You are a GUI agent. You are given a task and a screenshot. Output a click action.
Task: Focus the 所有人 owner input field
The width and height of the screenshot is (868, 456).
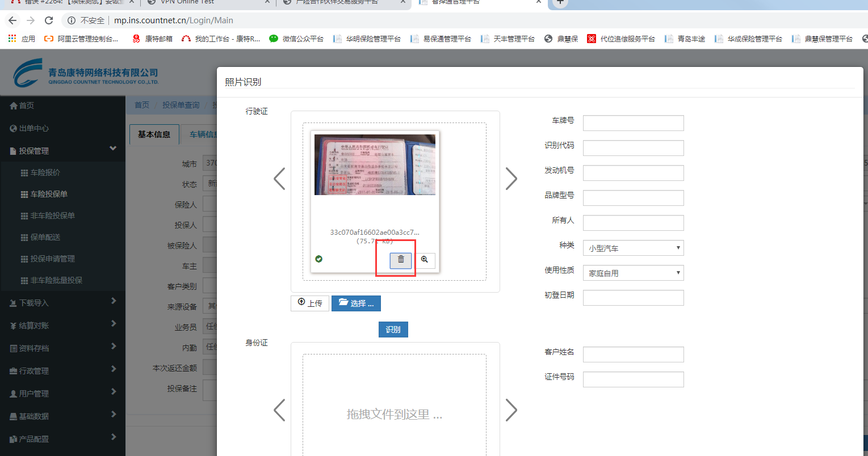pyautogui.click(x=633, y=223)
